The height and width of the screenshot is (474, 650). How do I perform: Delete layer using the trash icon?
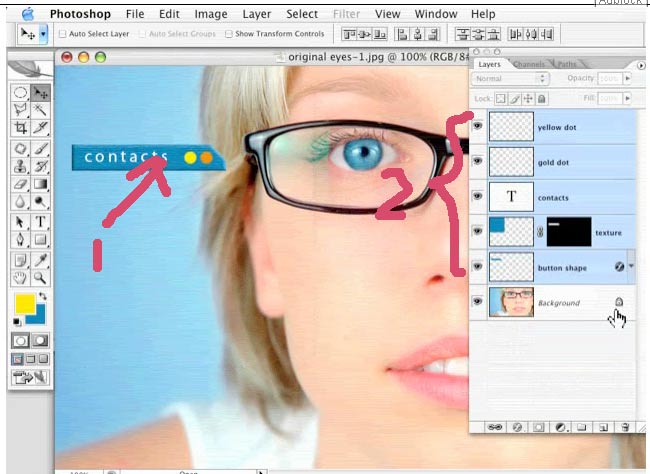click(625, 426)
